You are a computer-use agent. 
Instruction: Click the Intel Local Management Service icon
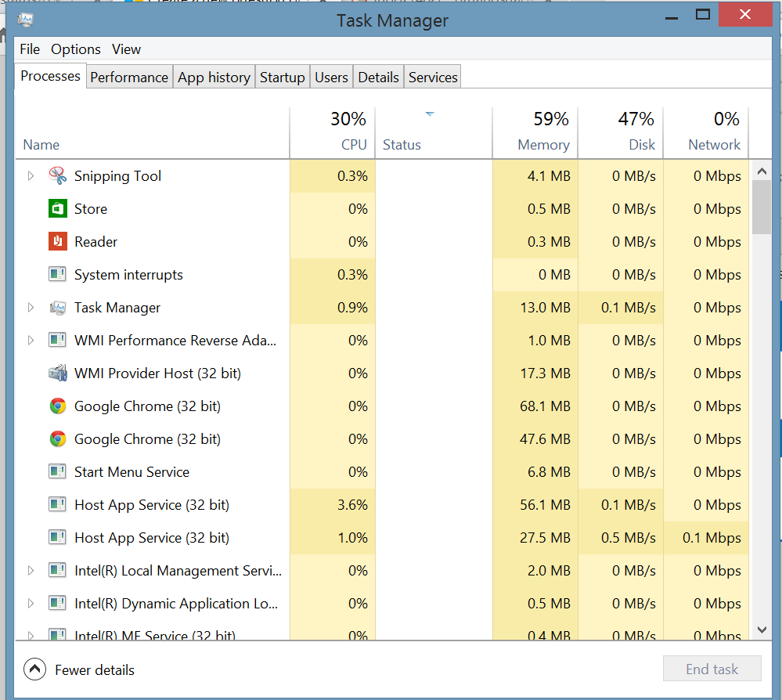click(57, 570)
